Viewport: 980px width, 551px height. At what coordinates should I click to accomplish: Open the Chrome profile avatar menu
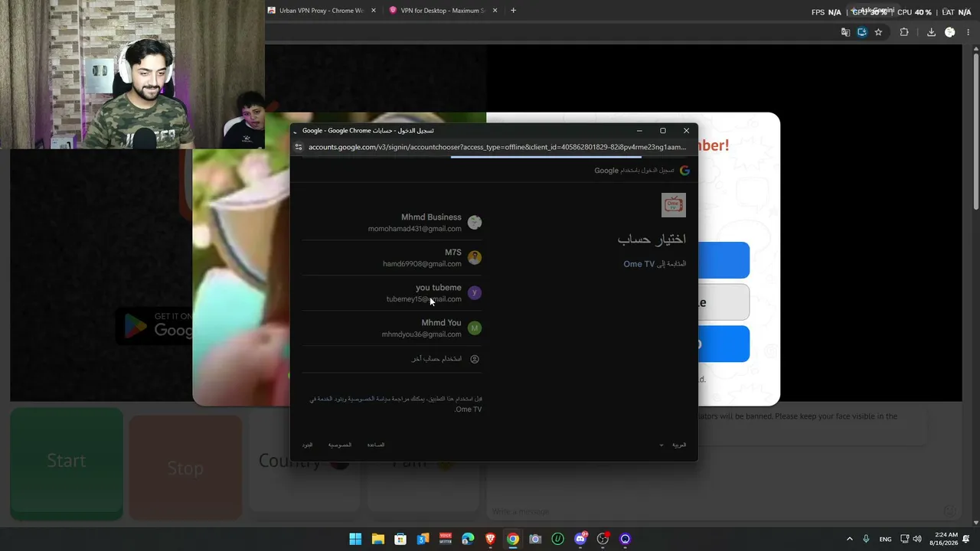[x=950, y=32]
